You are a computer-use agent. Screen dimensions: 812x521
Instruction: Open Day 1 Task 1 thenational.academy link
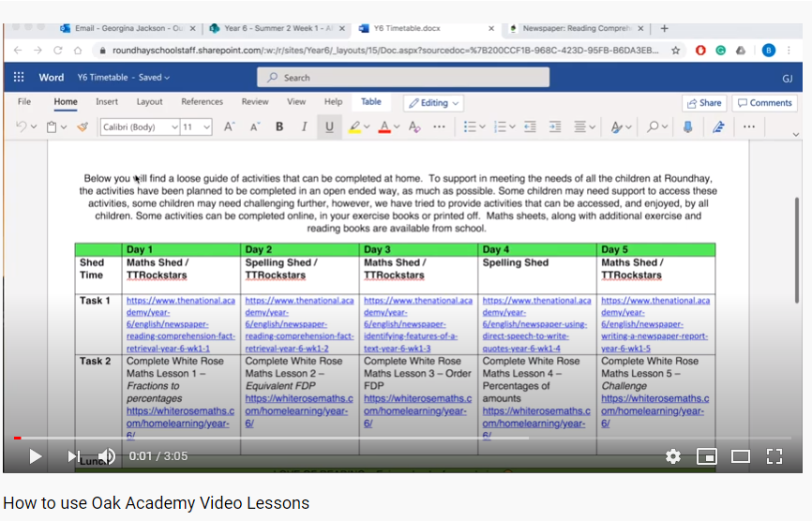pyautogui.click(x=181, y=324)
